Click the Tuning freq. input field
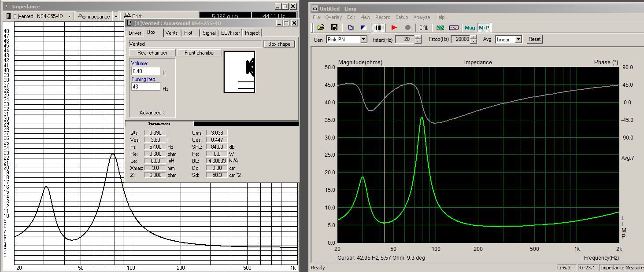 coord(145,87)
